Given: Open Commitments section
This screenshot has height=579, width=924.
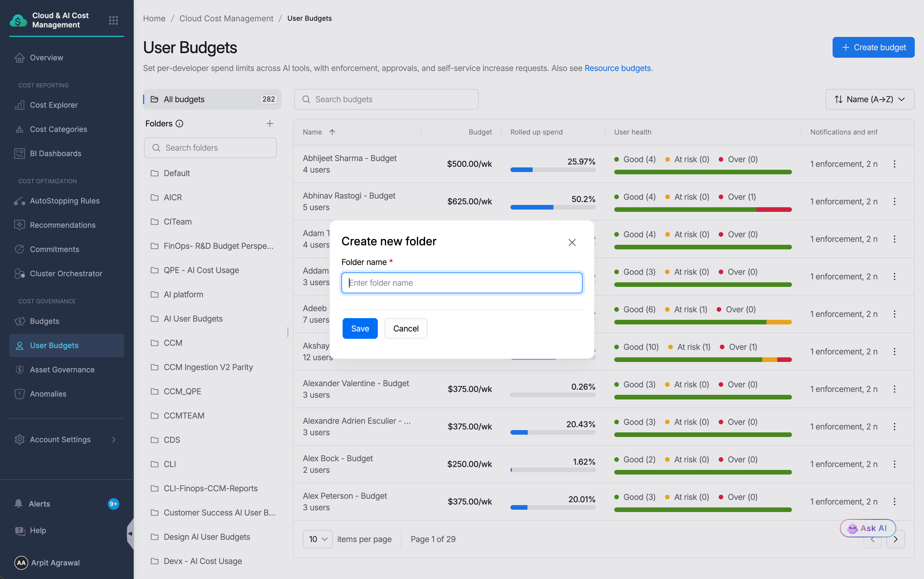Looking at the screenshot, I should (x=54, y=249).
